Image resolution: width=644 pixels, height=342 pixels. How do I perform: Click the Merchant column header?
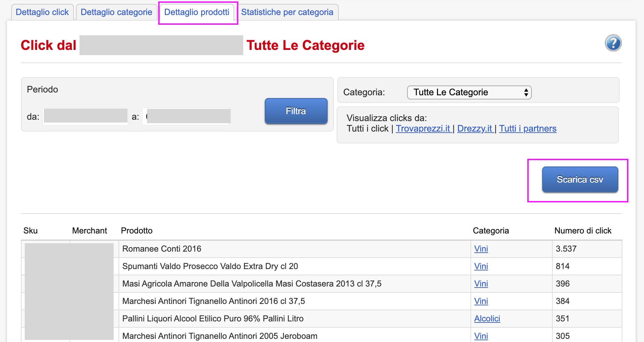pos(90,231)
